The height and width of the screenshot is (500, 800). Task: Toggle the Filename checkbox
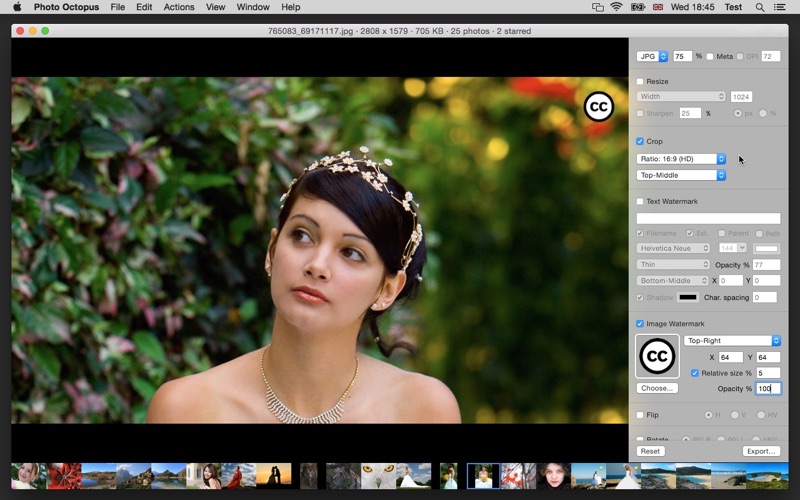(x=640, y=233)
